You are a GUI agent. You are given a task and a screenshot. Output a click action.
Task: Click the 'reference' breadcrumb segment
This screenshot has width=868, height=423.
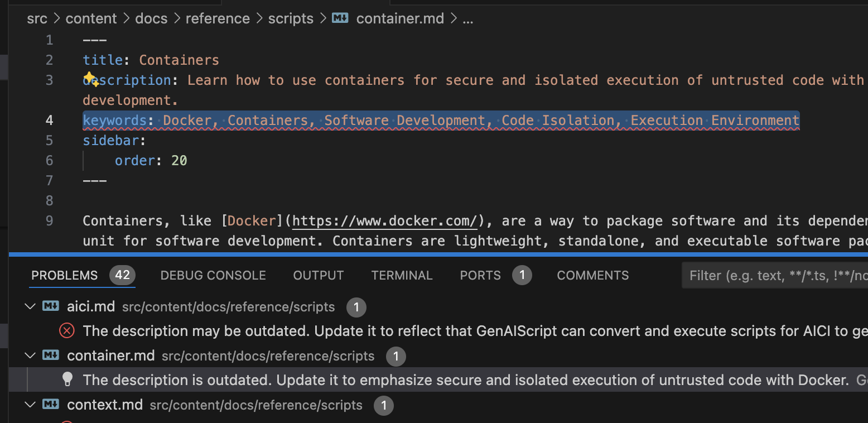218,18
